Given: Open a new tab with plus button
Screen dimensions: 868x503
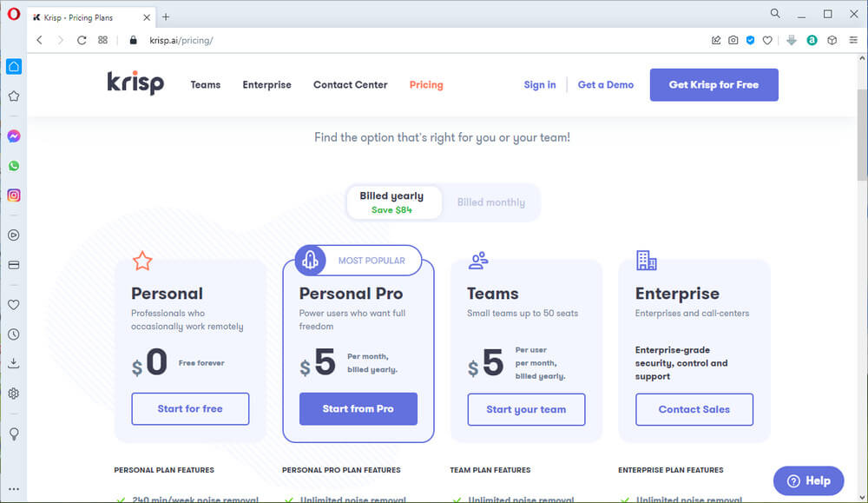Looking at the screenshot, I should [x=166, y=17].
